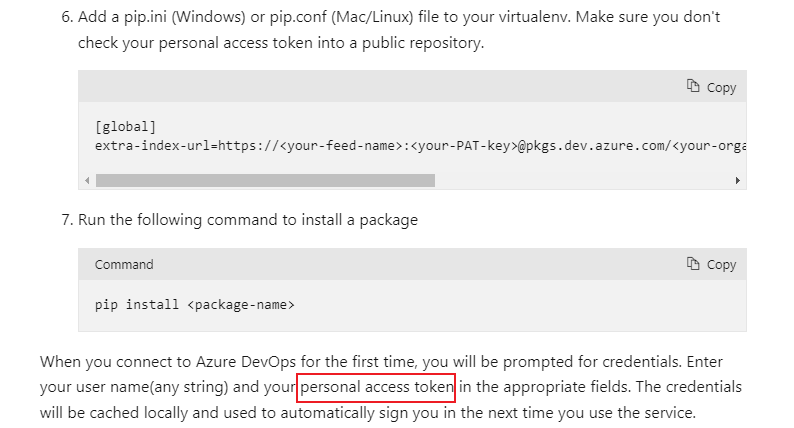Click the [global] line in the code
This screenshot has width=794, height=428.
[125, 127]
